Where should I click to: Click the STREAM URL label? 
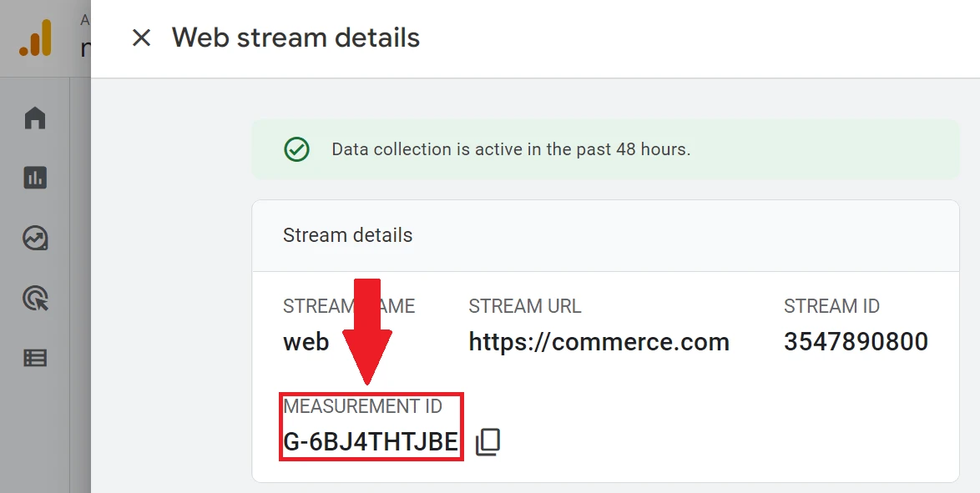point(524,306)
